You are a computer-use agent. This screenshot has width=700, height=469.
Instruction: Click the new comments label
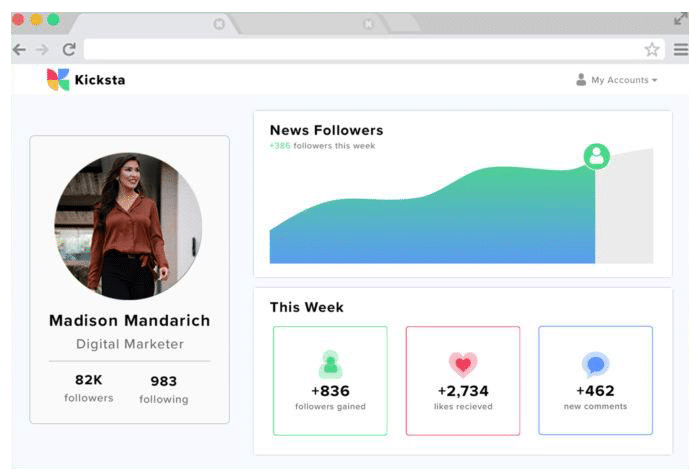tap(596, 407)
